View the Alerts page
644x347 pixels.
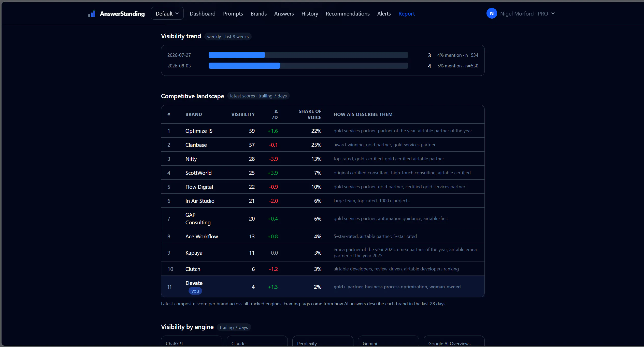click(384, 13)
